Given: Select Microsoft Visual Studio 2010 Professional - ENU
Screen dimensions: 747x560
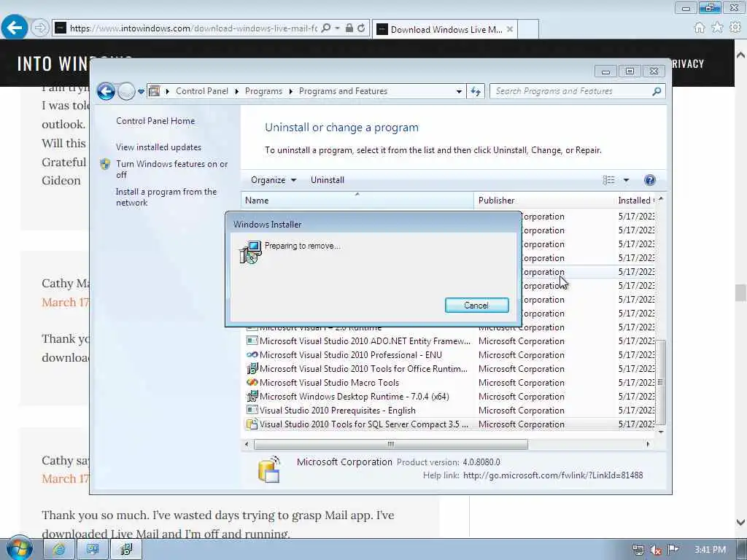Looking at the screenshot, I should coord(449,355).
